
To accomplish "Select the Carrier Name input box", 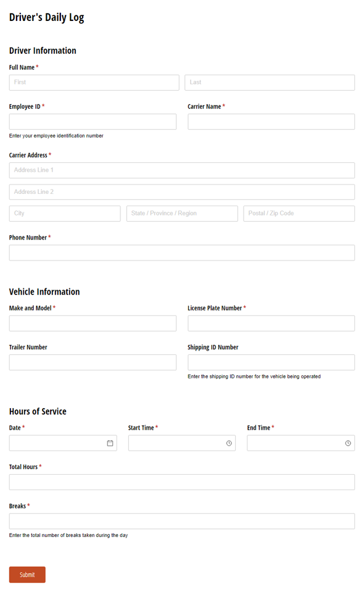I will point(271,122).
